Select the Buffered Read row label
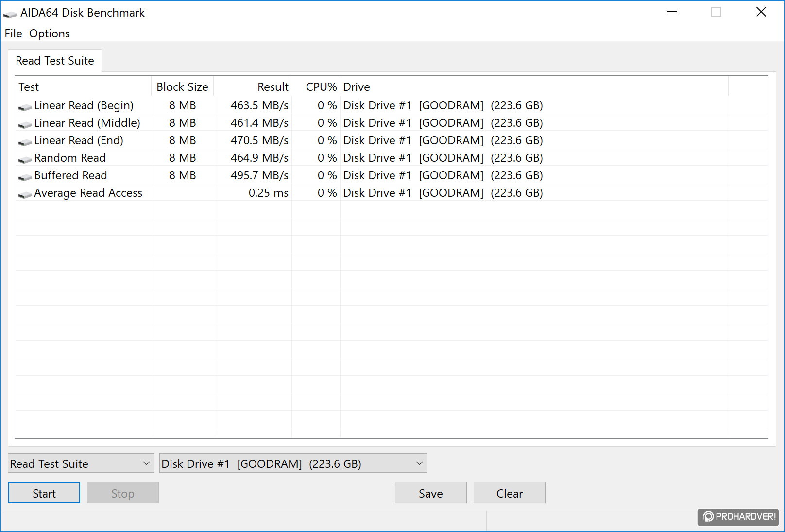This screenshot has height=532, width=785. [x=70, y=175]
